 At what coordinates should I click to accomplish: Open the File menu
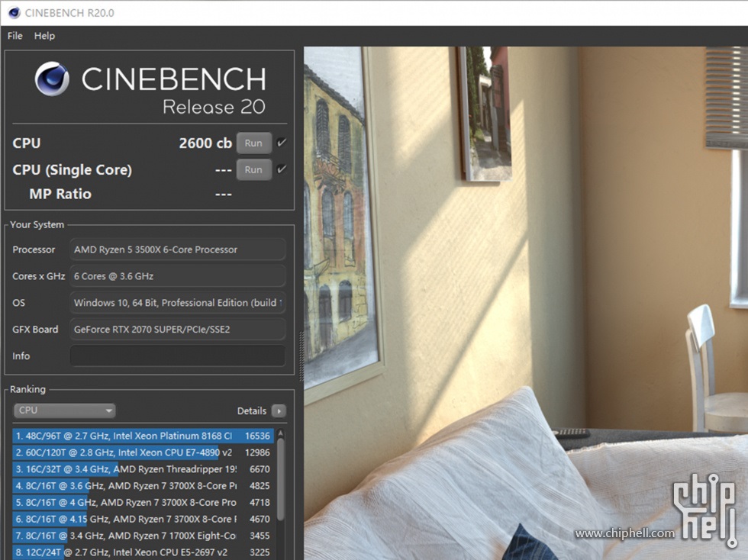click(x=15, y=36)
